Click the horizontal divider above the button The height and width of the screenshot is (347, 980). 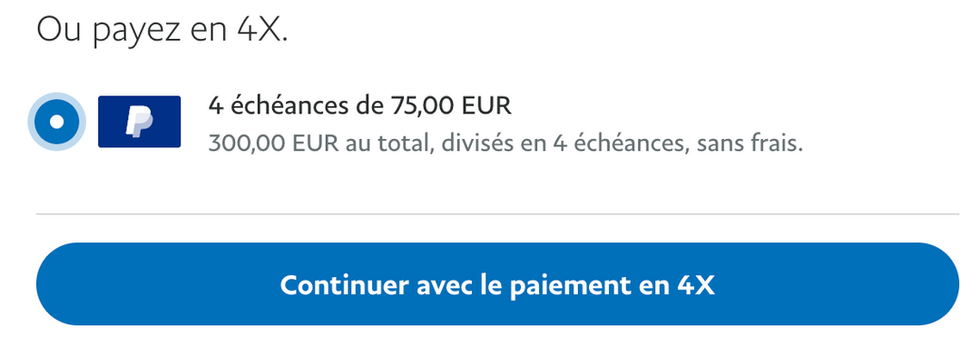[x=497, y=213]
